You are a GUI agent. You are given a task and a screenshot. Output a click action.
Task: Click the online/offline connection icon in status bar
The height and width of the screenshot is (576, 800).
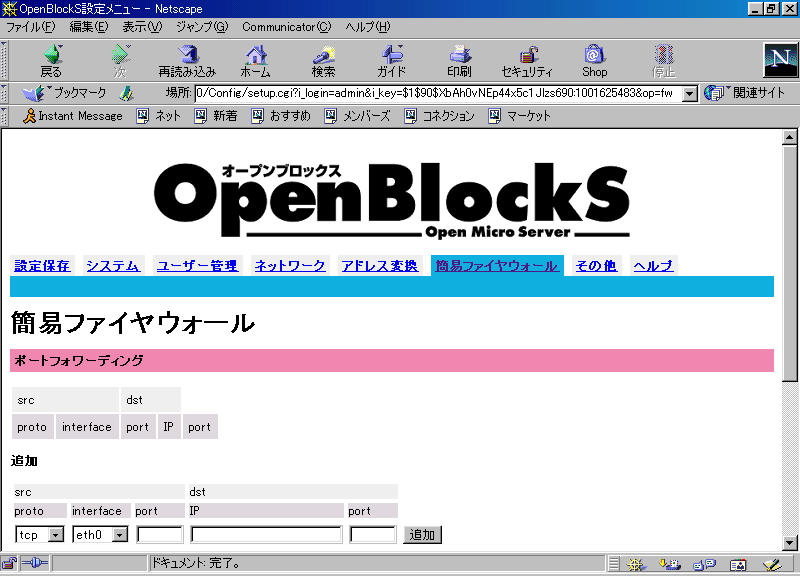pos(35,564)
